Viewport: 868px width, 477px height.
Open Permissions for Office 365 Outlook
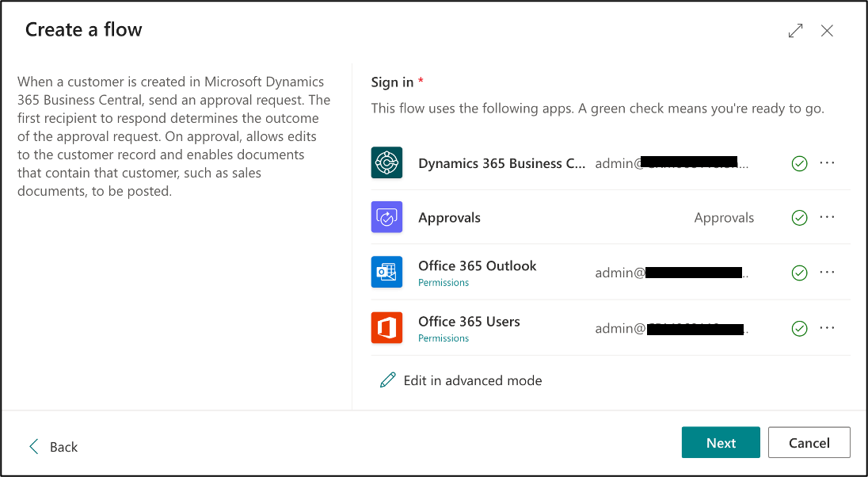click(x=444, y=282)
